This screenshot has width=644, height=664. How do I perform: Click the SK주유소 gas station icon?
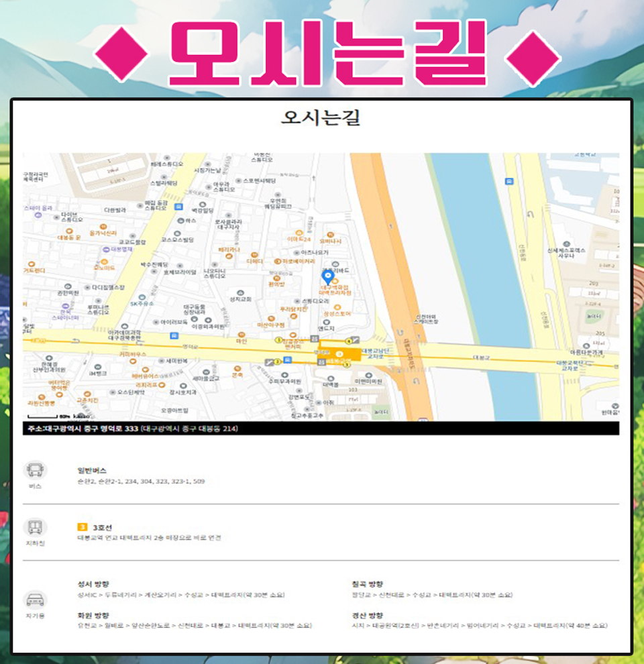(x=142, y=297)
